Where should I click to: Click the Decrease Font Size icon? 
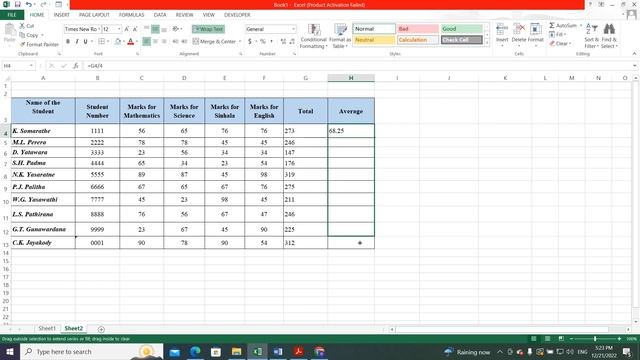tap(135, 29)
